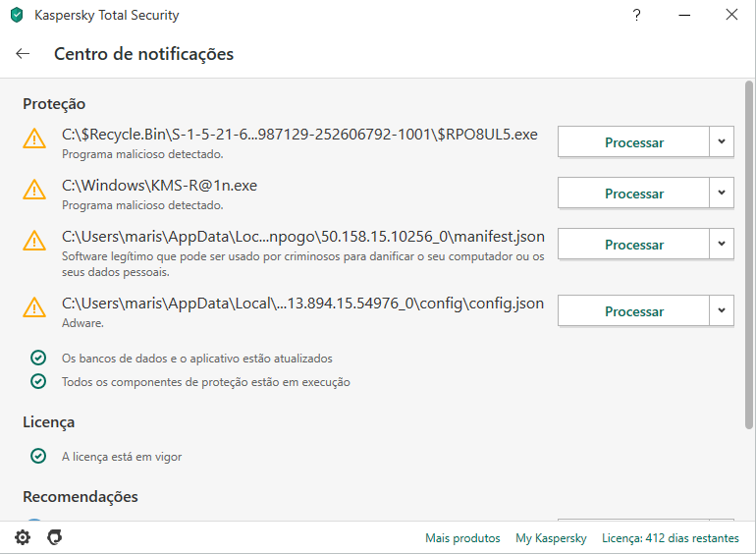
Task: Open settings via the gear icon
Action: coord(23,537)
